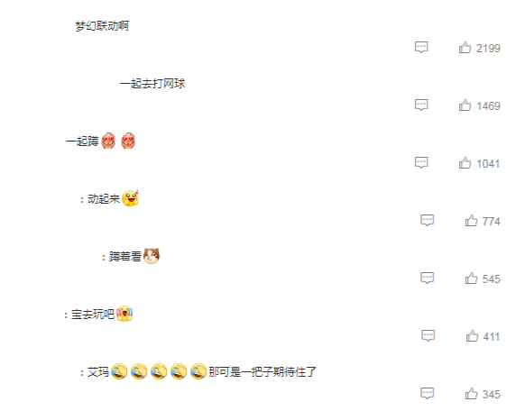
Task: Select the 梦幻联动啊 comment text
Action: click(102, 26)
